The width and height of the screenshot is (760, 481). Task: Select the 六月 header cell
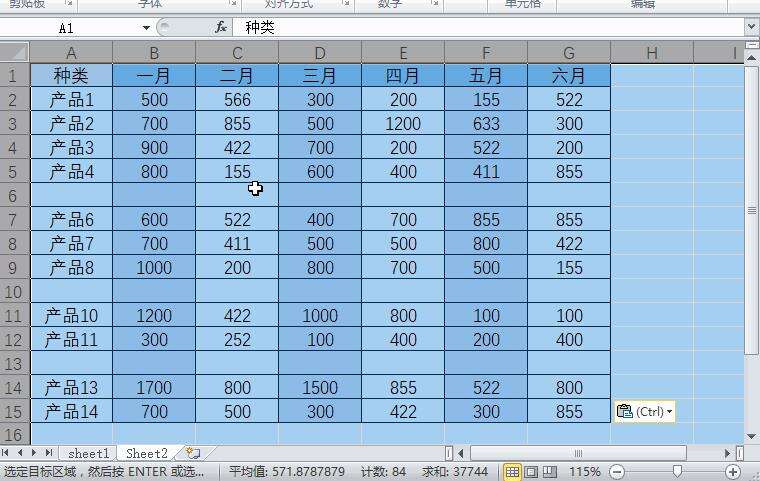569,75
